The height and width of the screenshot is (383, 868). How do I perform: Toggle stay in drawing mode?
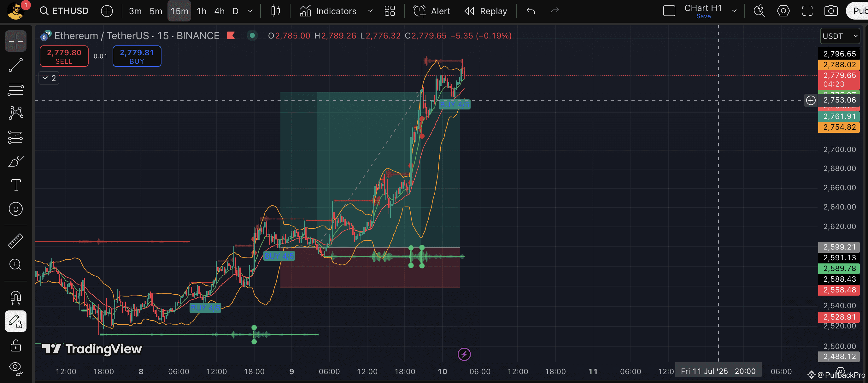pyautogui.click(x=16, y=321)
